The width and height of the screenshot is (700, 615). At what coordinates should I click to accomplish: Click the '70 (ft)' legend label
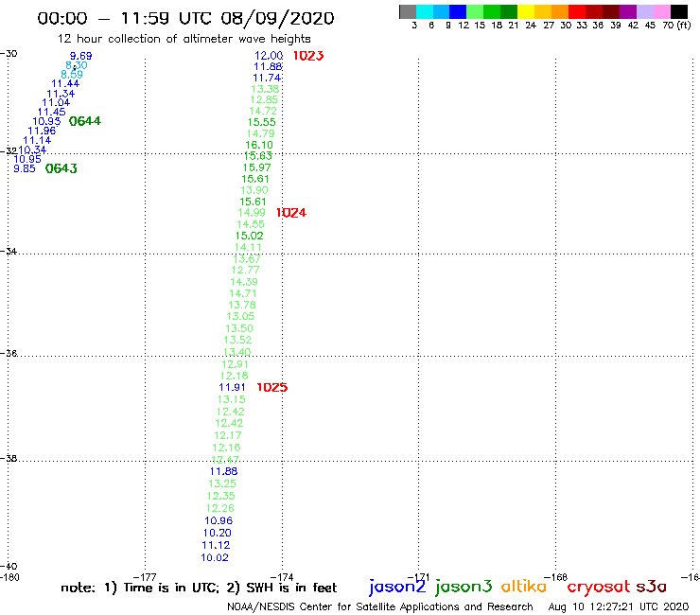click(676, 26)
